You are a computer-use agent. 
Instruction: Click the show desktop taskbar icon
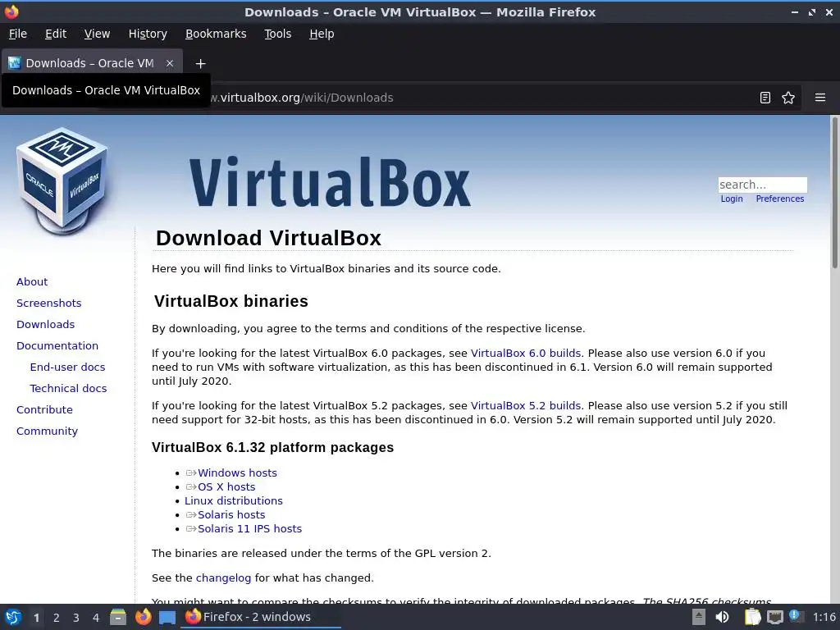167,617
